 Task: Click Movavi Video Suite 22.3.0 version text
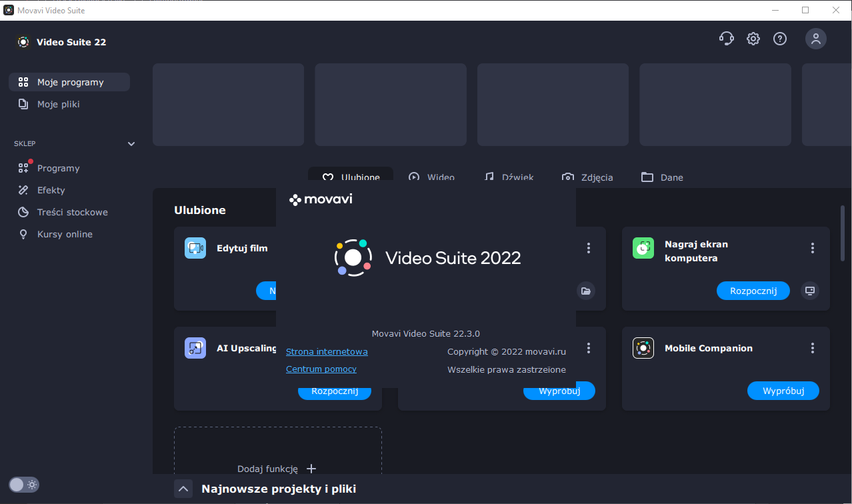(x=426, y=333)
